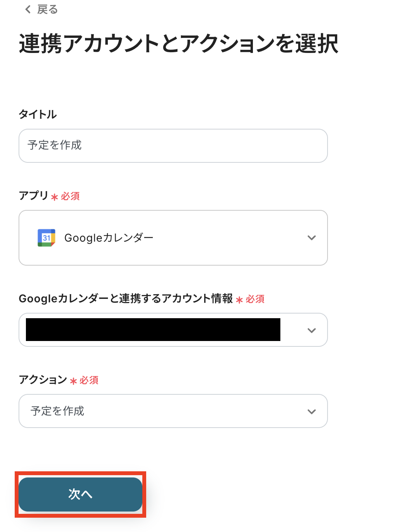Focus the タイトル text input field

point(173,146)
